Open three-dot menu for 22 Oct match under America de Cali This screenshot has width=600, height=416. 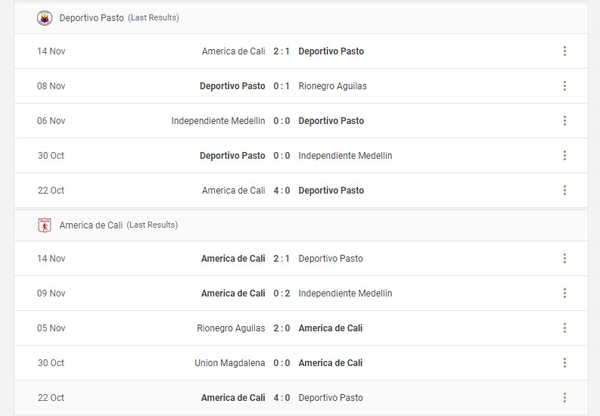565,397
